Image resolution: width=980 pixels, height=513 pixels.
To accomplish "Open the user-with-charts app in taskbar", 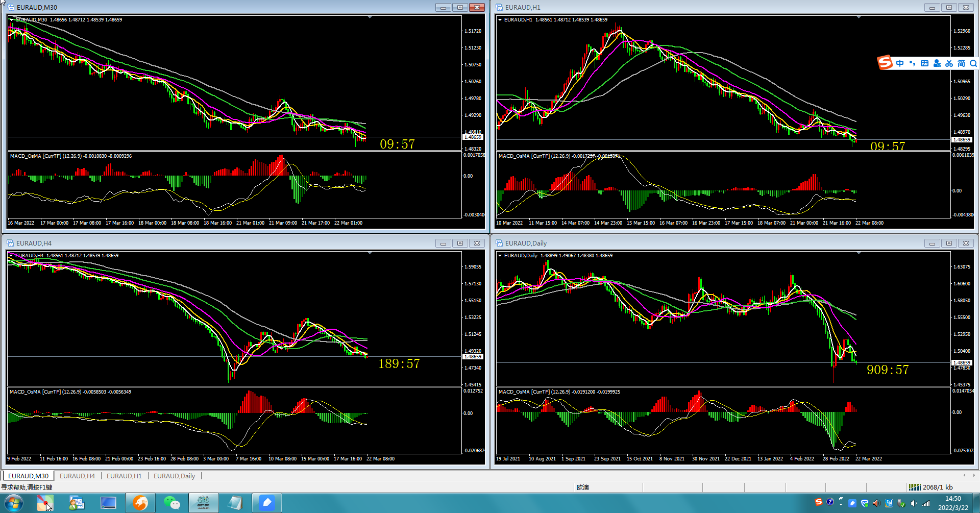I will (77, 503).
